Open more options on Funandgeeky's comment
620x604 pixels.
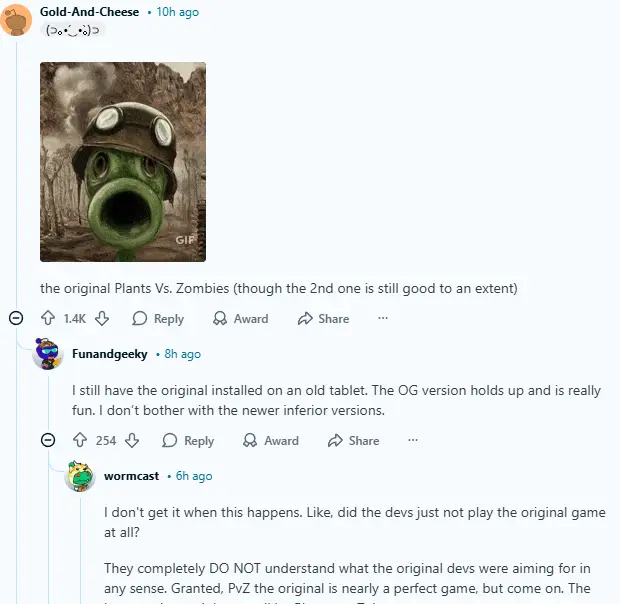point(413,440)
